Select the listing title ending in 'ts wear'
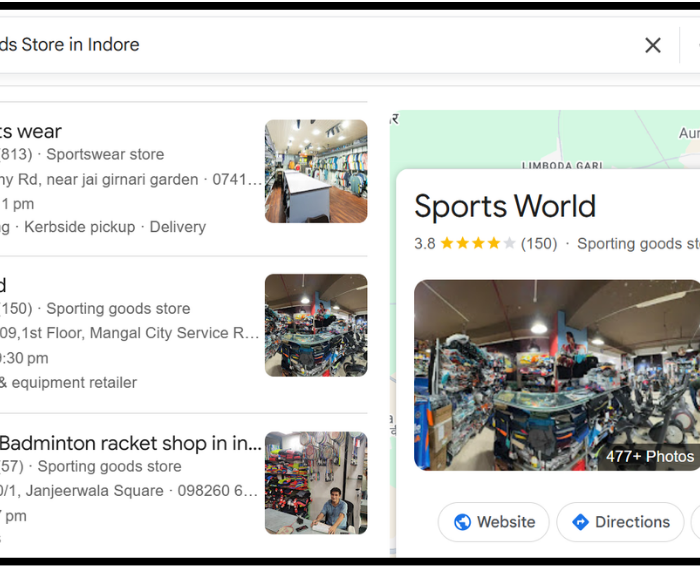Screen dimensions: 700x570 click(x=30, y=131)
